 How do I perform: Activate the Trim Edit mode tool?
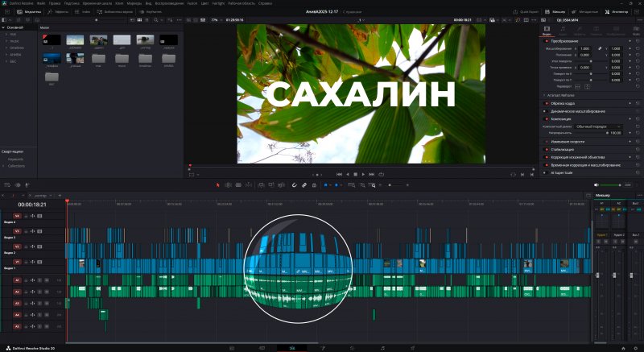pos(228,185)
